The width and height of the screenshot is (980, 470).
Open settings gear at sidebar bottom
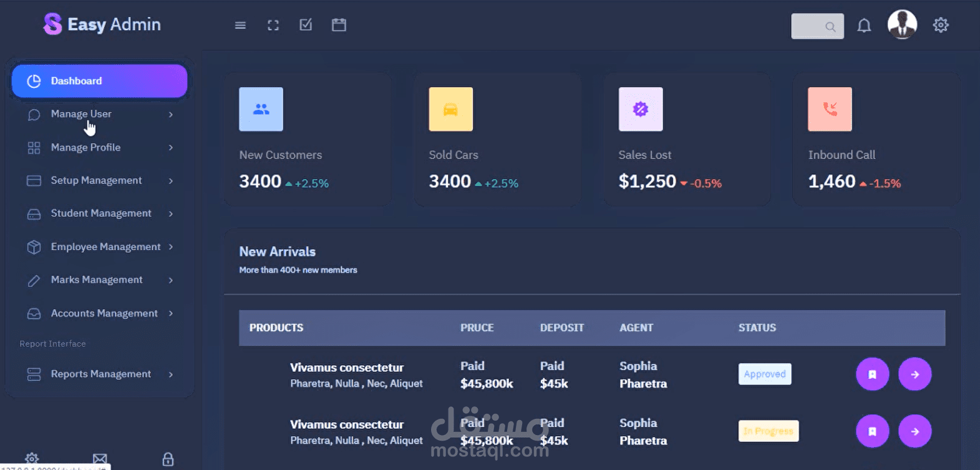(32, 459)
